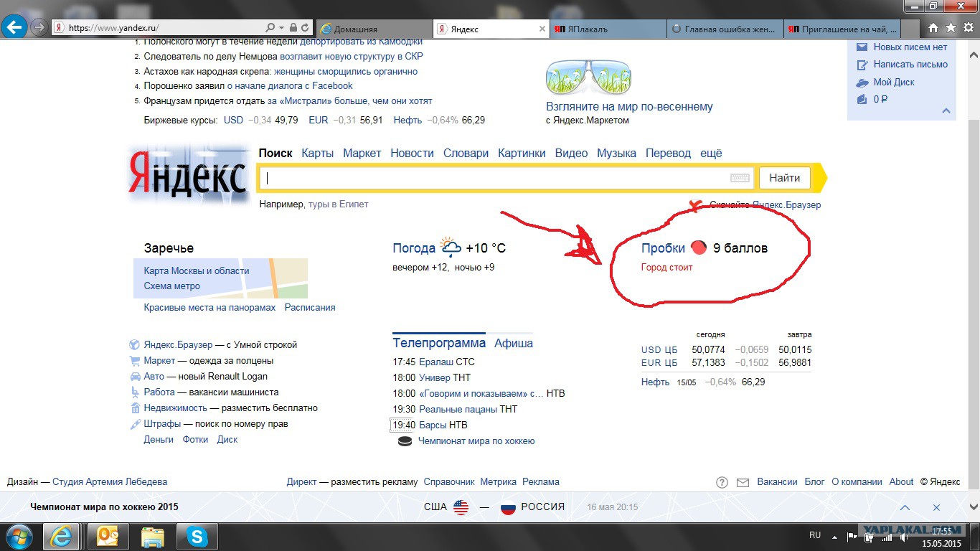
Task: Open the Чемпионат мира по хоккею link
Action: [x=476, y=441]
